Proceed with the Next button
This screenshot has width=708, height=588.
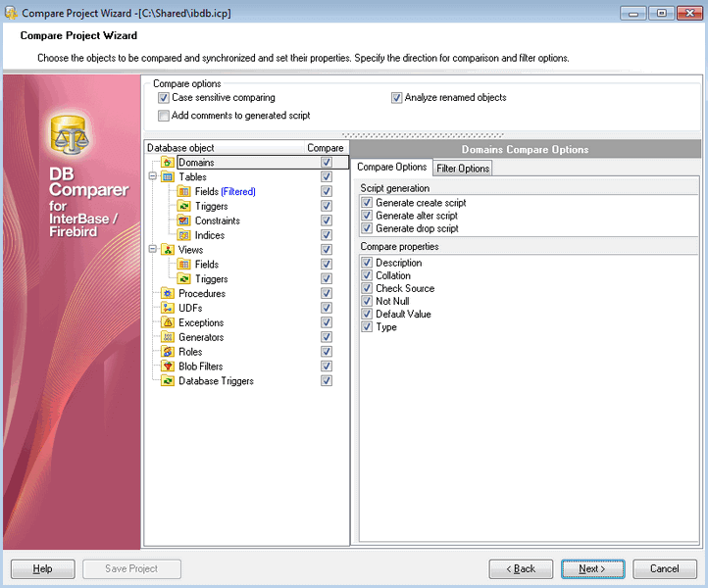(x=592, y=568)
